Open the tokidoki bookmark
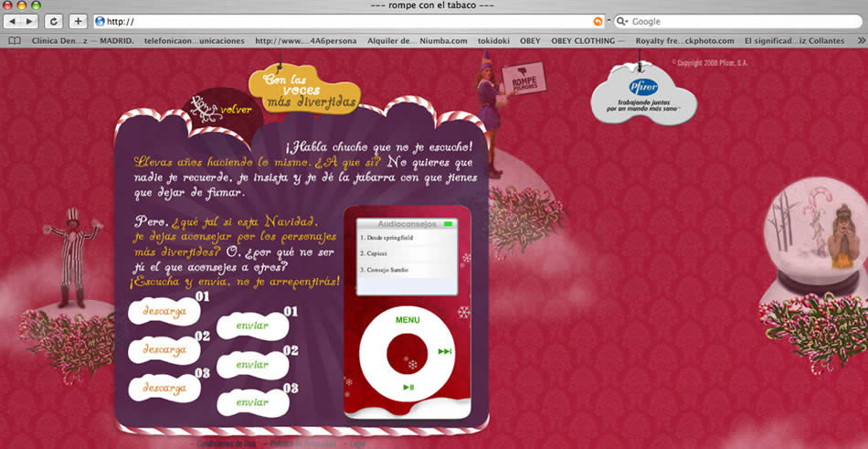Viewport: 868px width, 449px height. pyautogui.click(x=493, y=40)
